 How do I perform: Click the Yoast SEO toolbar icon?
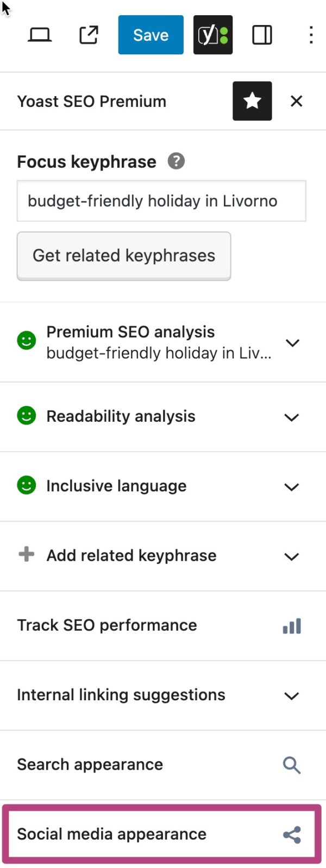(x=212, y=35)
